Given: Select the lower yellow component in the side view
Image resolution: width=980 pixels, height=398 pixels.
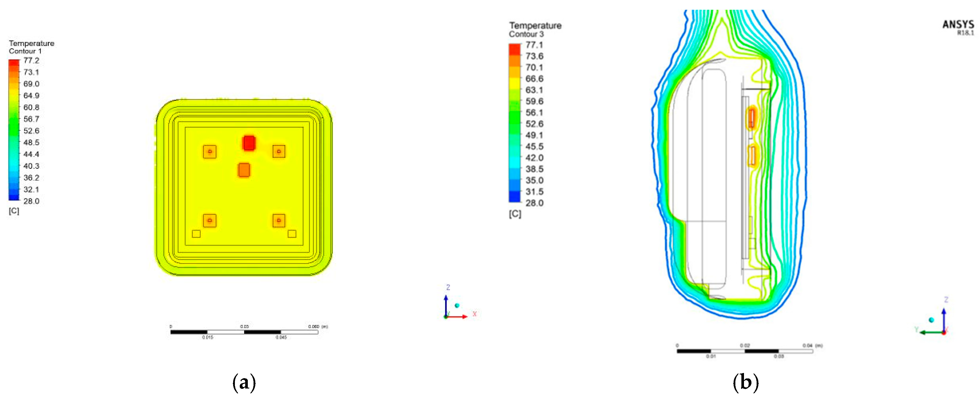Looking at the screenshot, I should [751, 156].
